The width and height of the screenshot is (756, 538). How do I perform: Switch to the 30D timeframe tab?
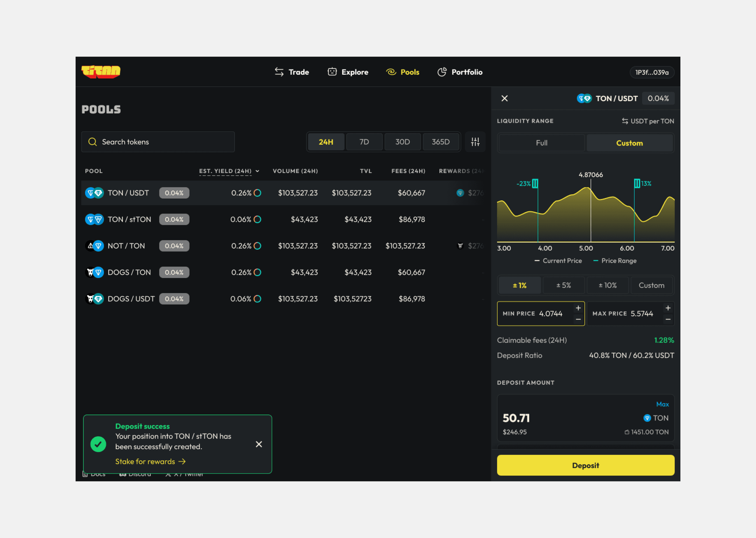coord(402,142)
